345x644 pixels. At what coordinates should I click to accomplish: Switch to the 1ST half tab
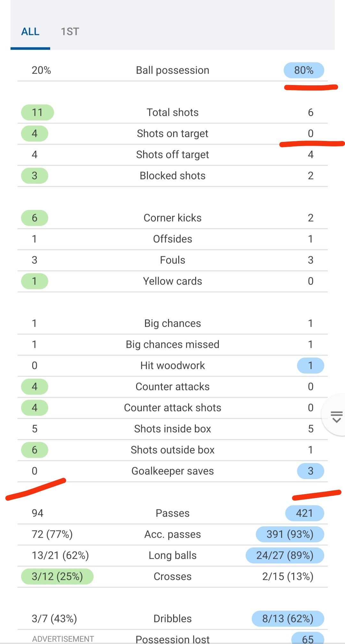point(70,32)
